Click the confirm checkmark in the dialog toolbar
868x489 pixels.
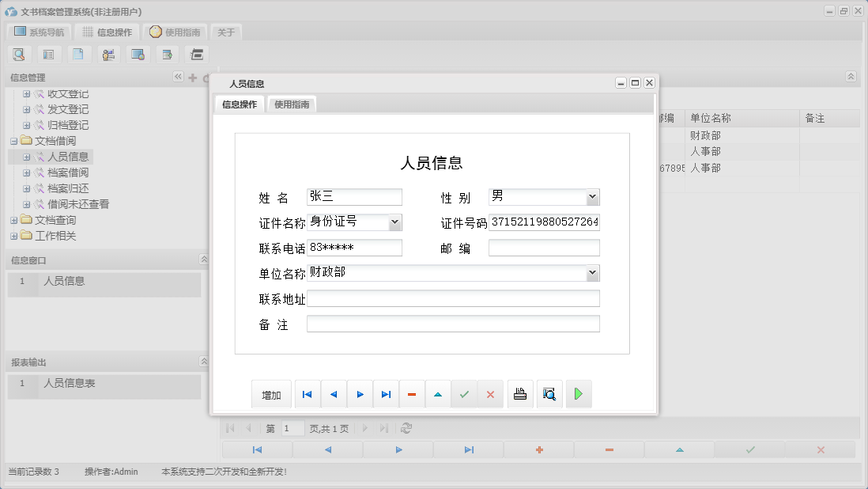pos(465,393)
